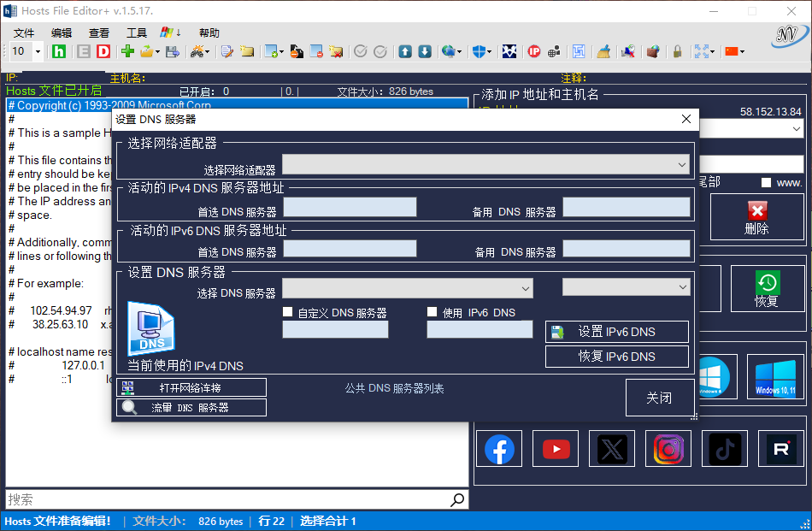Open the YouTube icon in the panel
Viewport: 812px width, 531px height.
click(x=555, y=448)
